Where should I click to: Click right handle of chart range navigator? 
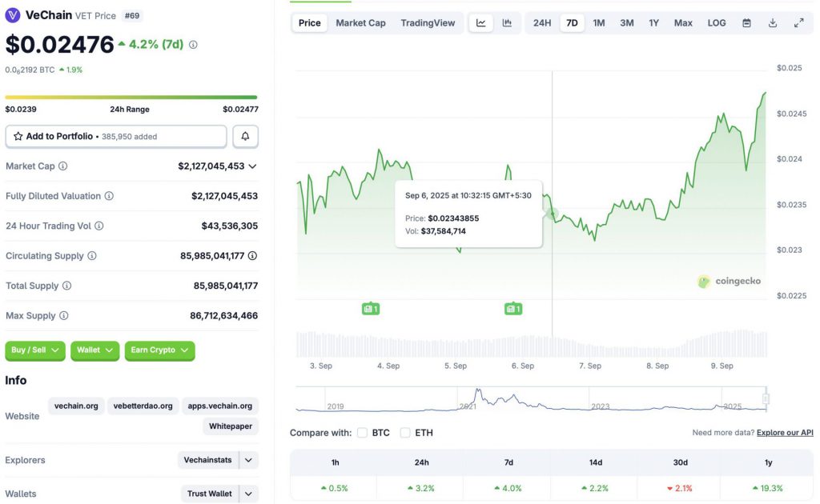point(766,399)
